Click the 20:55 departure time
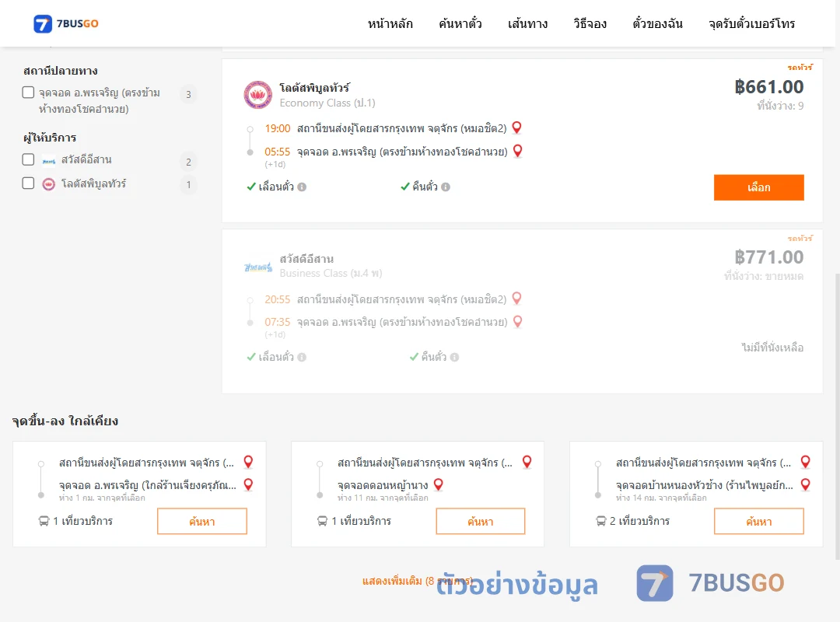840x622 pixels. 277,299
